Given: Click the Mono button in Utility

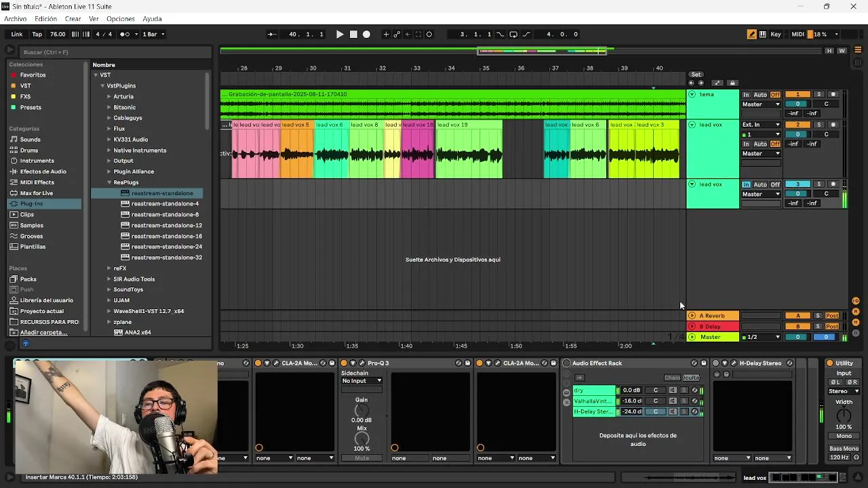Looking at the screenshot, I should pos(844,436).
